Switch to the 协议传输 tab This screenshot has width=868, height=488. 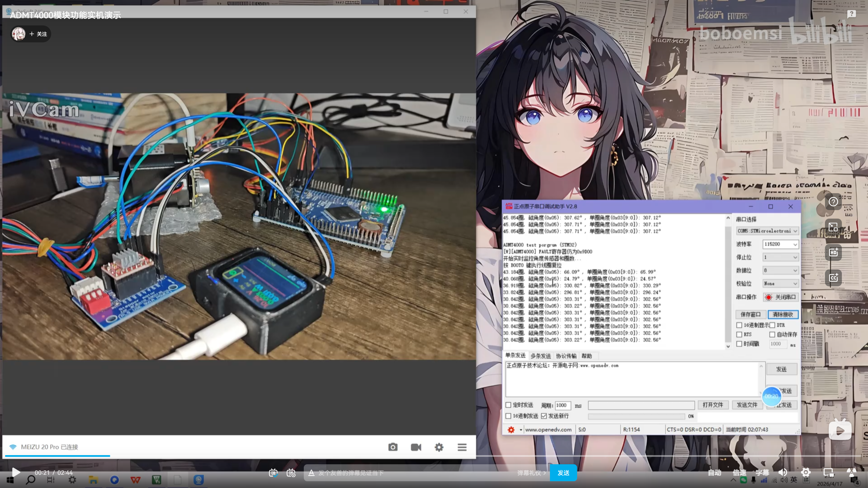click(x=566, y=356)
